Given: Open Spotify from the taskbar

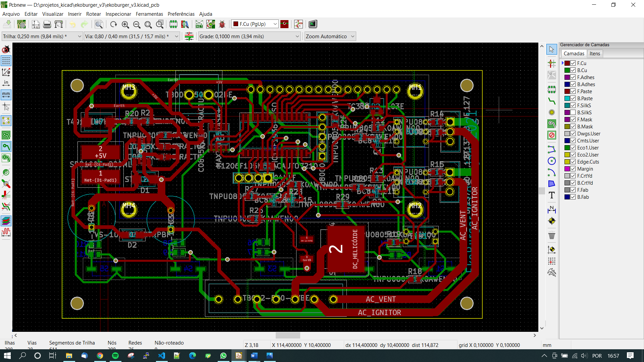Looking at the screenshot, I should tap(115, 356).
